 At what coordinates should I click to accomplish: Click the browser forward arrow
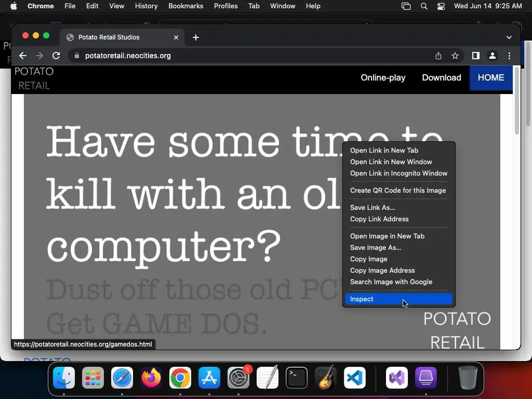[39, 56]
